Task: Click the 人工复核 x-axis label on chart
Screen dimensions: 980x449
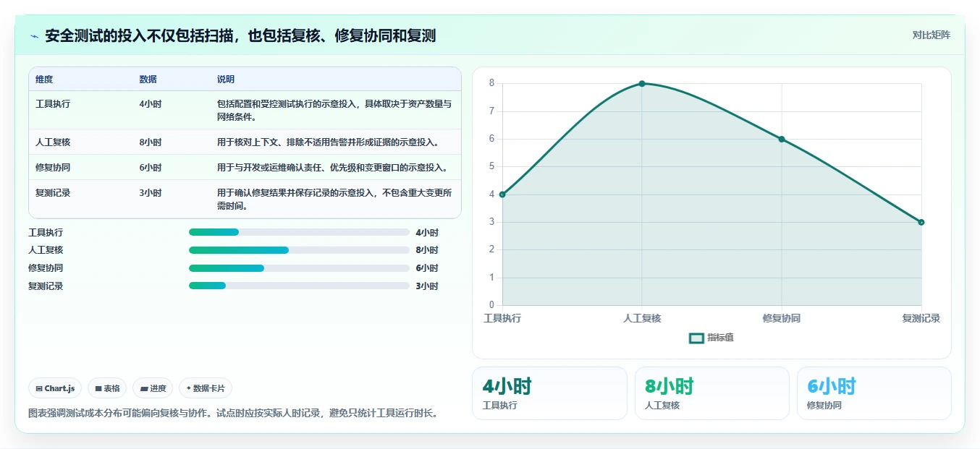Action: (x=642, y=318)
